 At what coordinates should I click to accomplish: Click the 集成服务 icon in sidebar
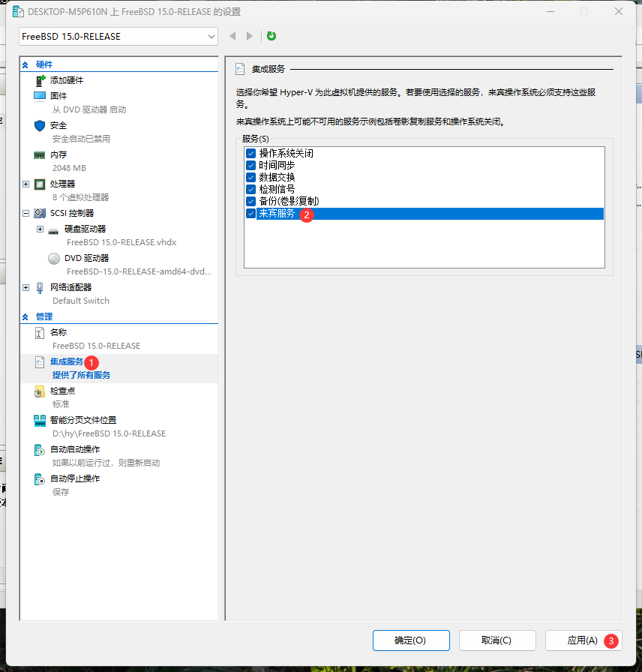pos(40,362)
